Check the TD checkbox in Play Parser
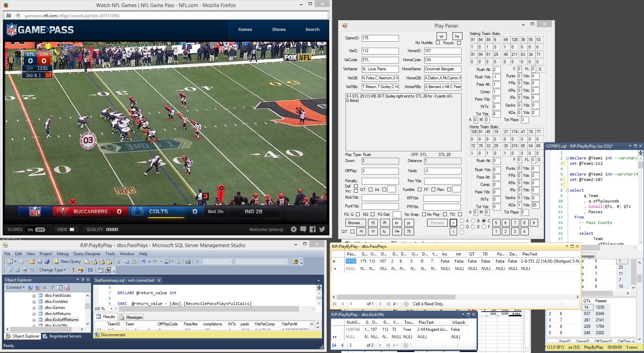 point(460,214)
